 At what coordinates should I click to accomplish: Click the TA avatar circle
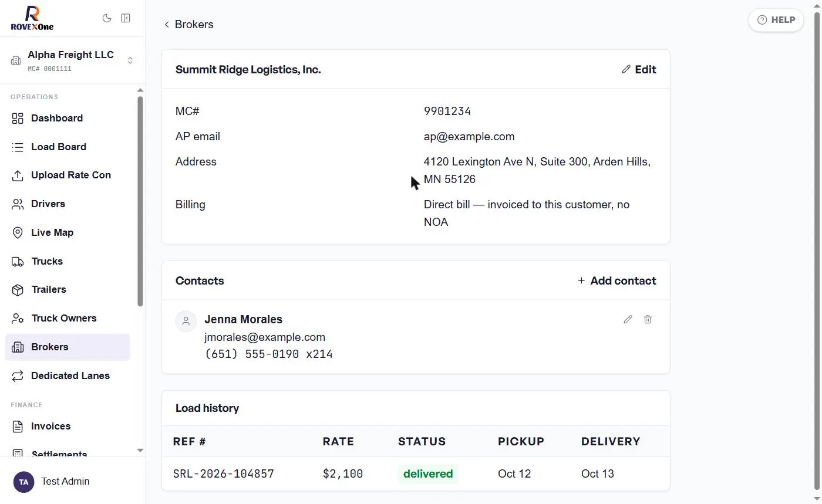pos(23,482)
